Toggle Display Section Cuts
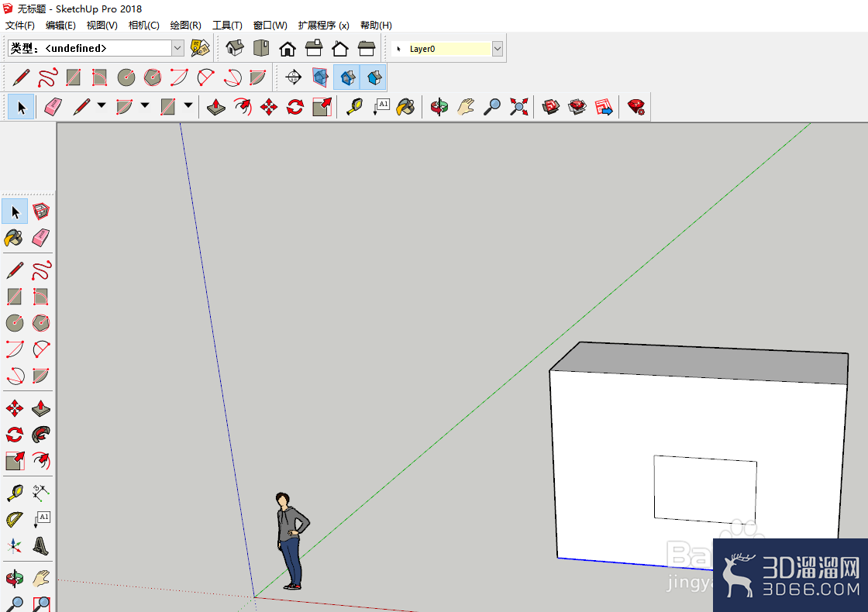The image size is (868, 612). (347, 77)
